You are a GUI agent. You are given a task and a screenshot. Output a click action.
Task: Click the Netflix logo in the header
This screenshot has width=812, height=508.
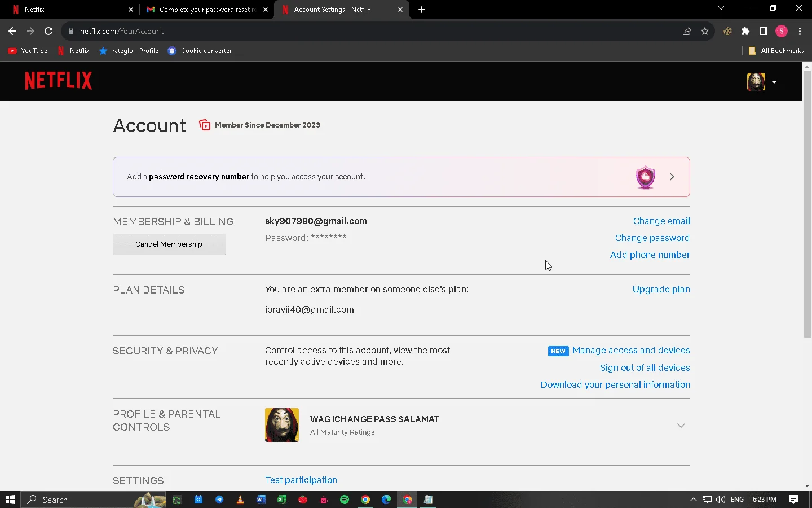[58, 81]
